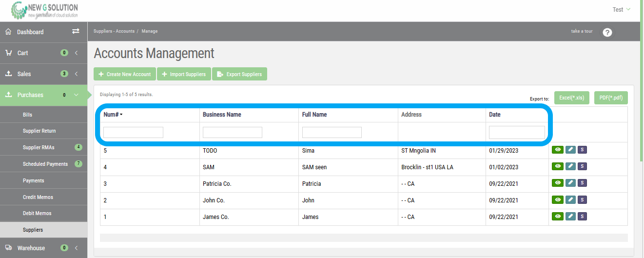Image resolution: width=644 pixels, height=258 pixels.
Task: Open the Test user dropdown
Action: pos(621,10)
